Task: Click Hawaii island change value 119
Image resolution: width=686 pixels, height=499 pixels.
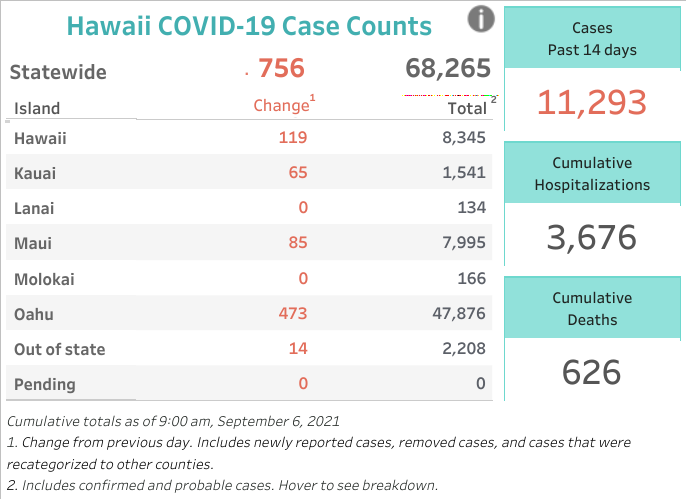Action: pyautogui.click(x=293, y=137)
